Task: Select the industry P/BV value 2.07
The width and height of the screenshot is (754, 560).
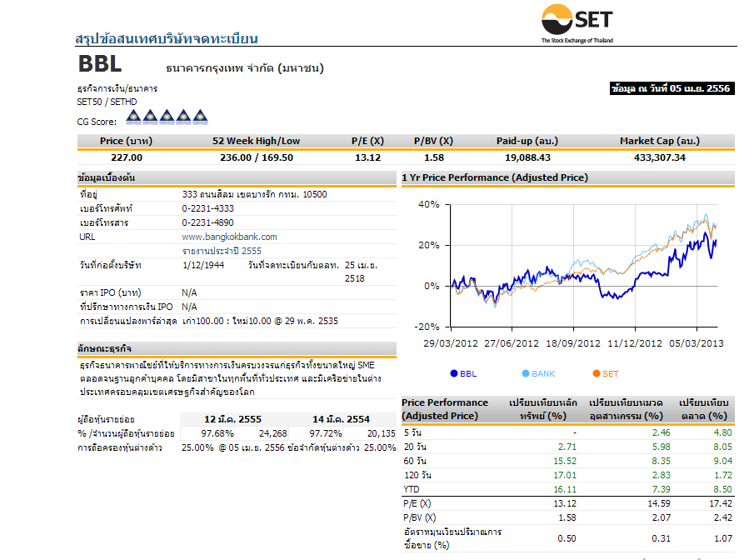Action: click(x=662, y=517)
